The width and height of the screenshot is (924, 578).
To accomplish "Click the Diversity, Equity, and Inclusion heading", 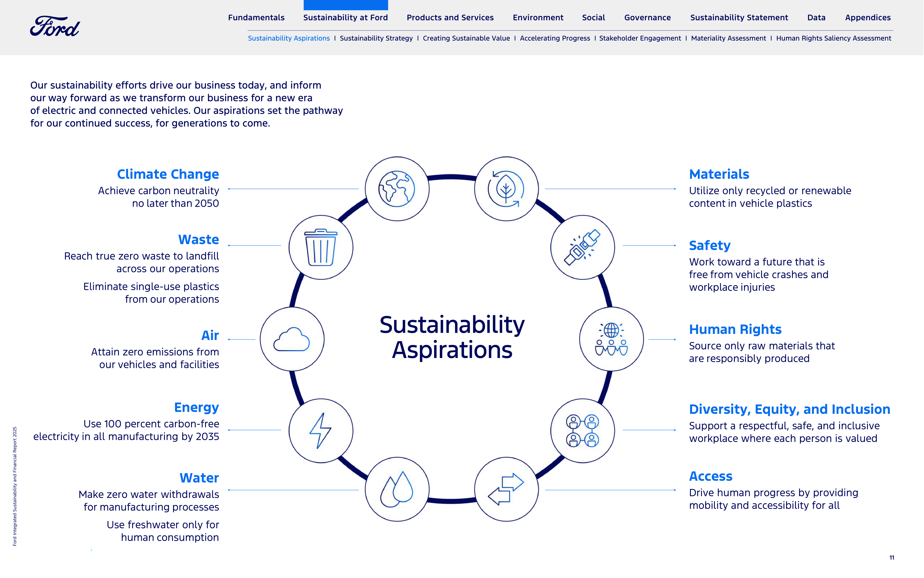I will [x=790, y=409].
